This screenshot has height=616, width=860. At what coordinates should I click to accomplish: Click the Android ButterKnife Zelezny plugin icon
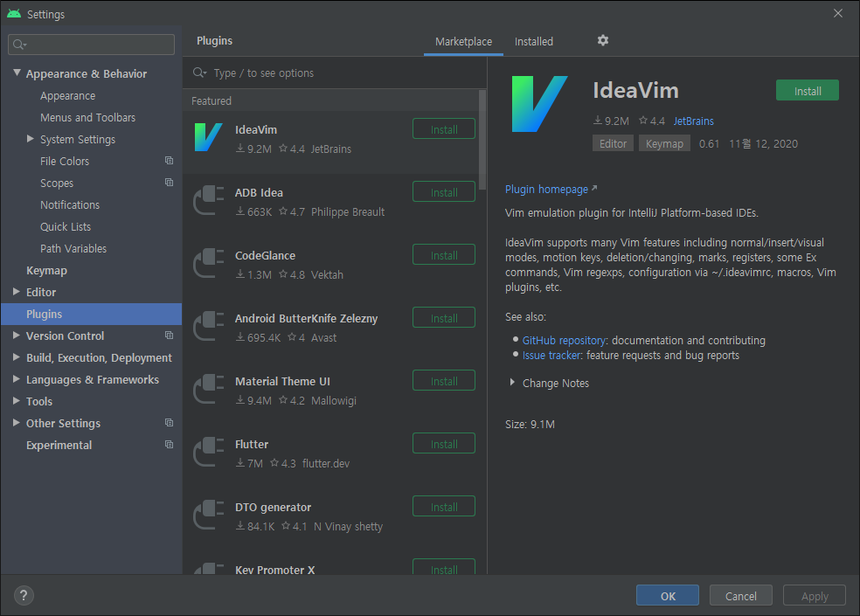coord(208,327)
